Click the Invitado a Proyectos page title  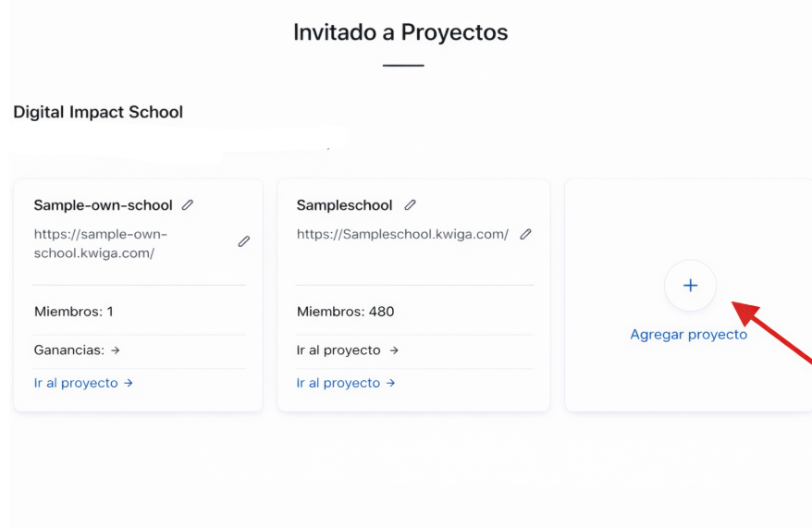[400, 32]
